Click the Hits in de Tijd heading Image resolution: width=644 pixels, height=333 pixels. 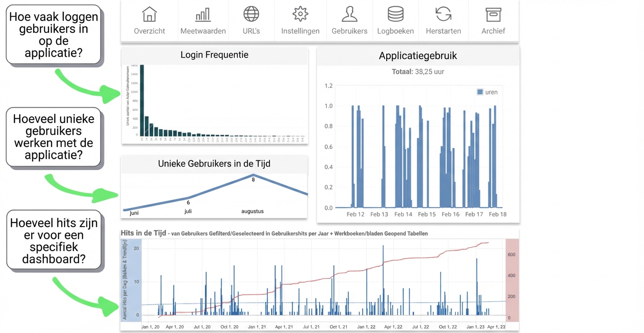tap(143, 233)
